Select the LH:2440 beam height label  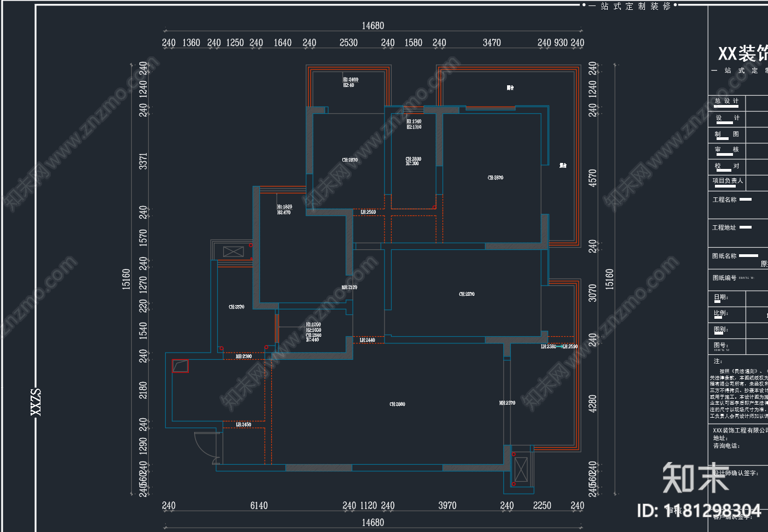click(x=367, y=340)
